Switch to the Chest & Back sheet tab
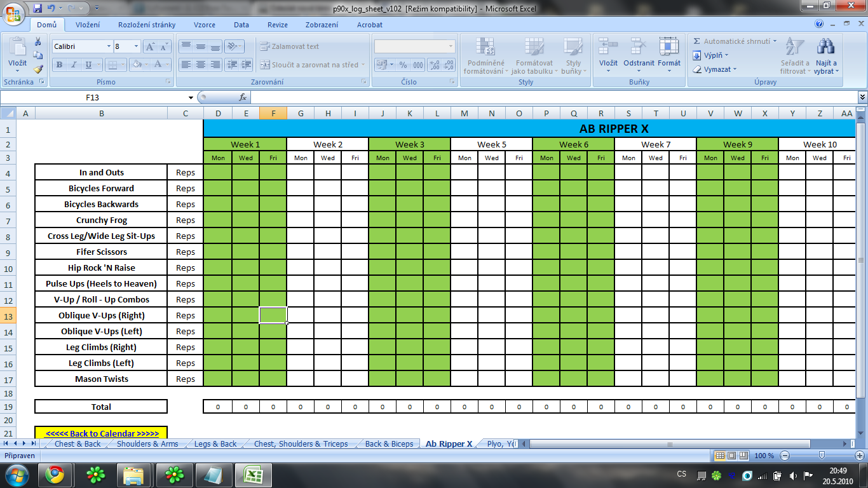The width and height of the screenshot is (868, 488). (x=78, y=444)
